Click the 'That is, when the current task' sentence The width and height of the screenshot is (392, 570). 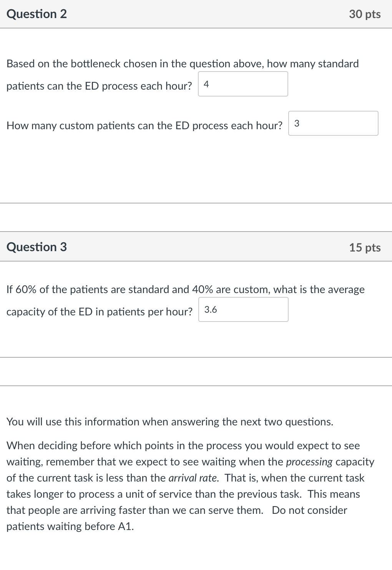(x=294, y=478)
